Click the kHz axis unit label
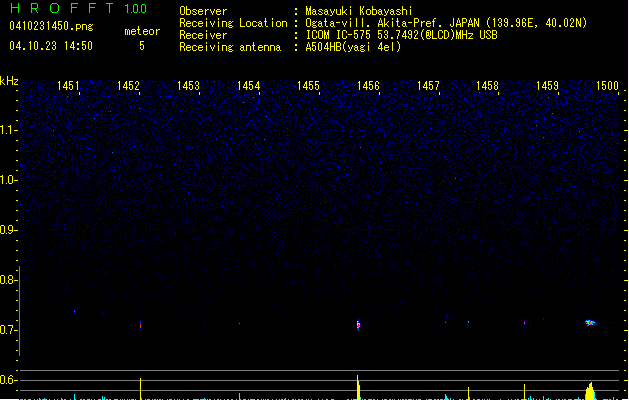The width and height of the screenshot is (629, 400). pos(9,81)
